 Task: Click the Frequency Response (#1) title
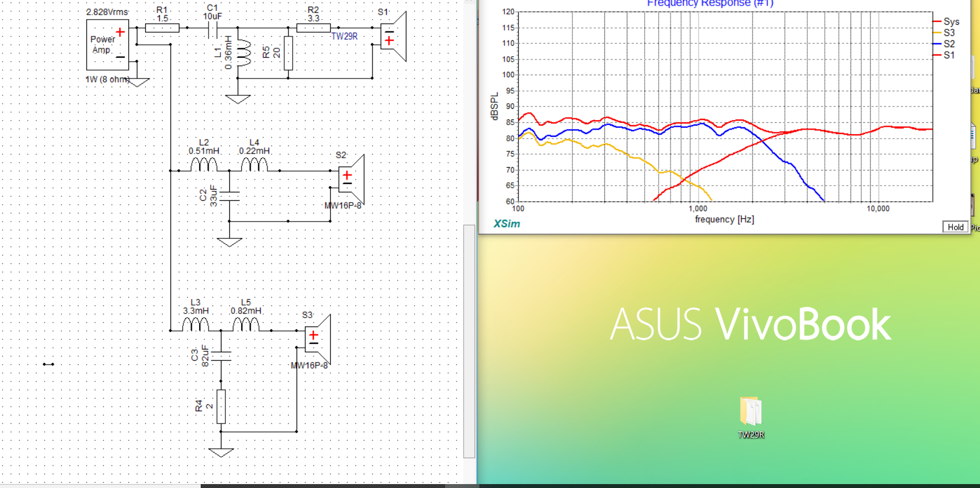(710, 3)
